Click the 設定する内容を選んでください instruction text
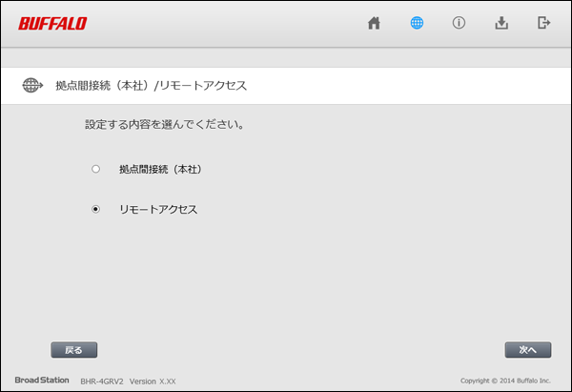This screenshot has height=392, width=572. pyautogui.click(x=159, y=125)
